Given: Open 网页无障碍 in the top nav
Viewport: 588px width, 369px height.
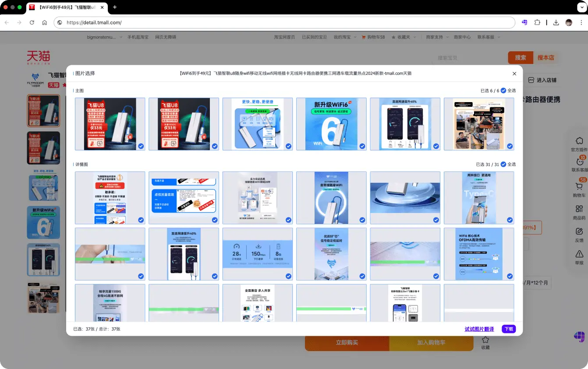Looking at the screenshot, I should tap(166, 37).
